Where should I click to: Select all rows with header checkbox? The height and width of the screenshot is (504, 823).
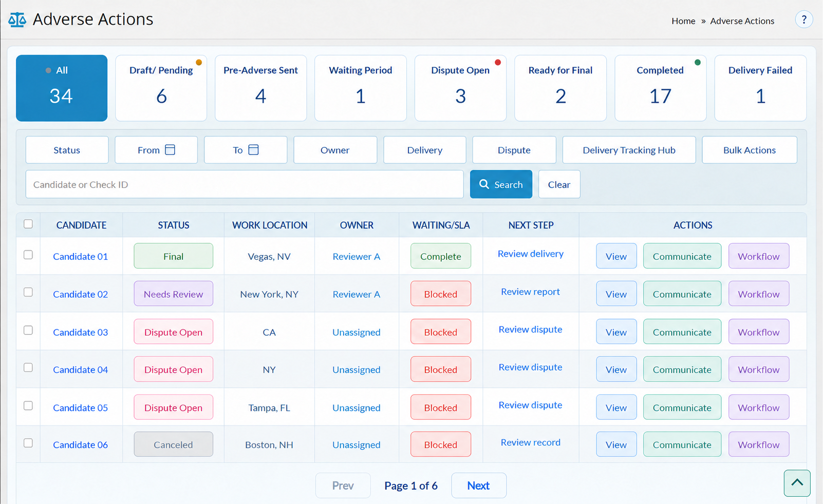click(x=28, y=224)
